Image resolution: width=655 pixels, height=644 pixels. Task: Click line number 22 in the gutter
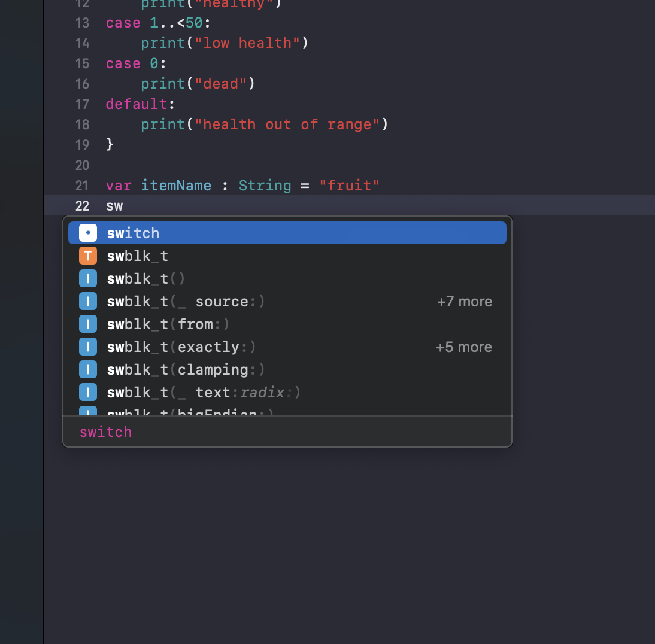click(82, 206)
